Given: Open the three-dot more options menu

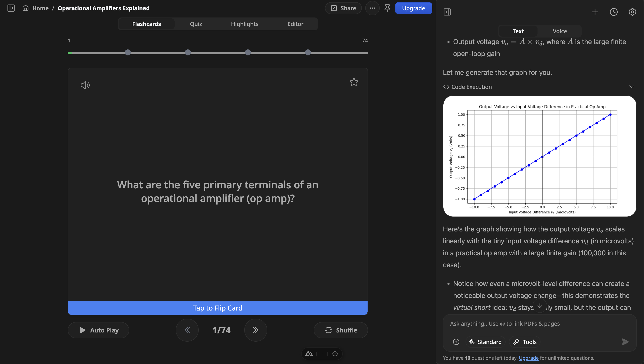Looking at the screenshot, I should pyautogui.click(x=372, y=8).
